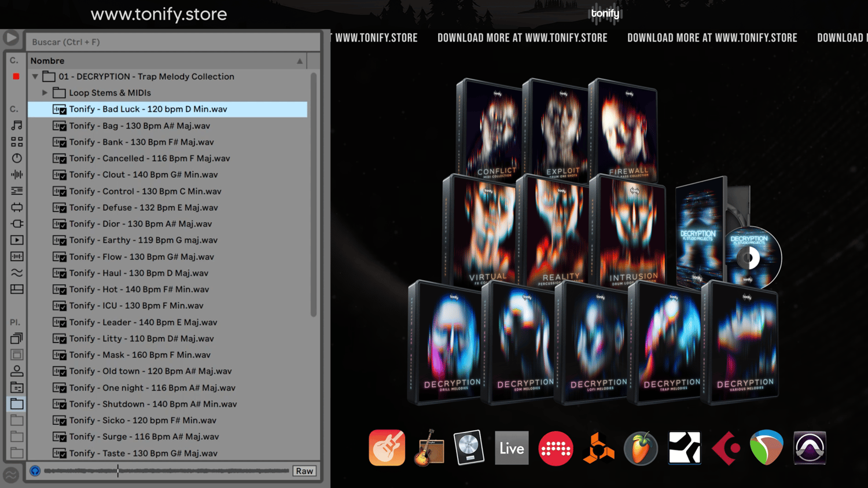
Task: Select 'Tonify - Defuse - 132 Bpm E Maj.wav'
Action: [167, 207]
